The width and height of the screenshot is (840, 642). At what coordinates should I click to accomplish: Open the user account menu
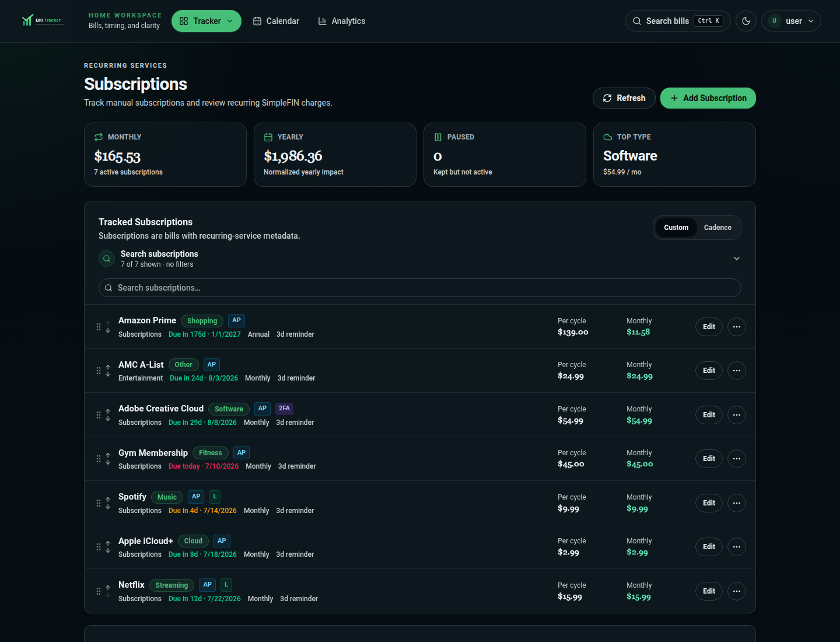(791, 21)
